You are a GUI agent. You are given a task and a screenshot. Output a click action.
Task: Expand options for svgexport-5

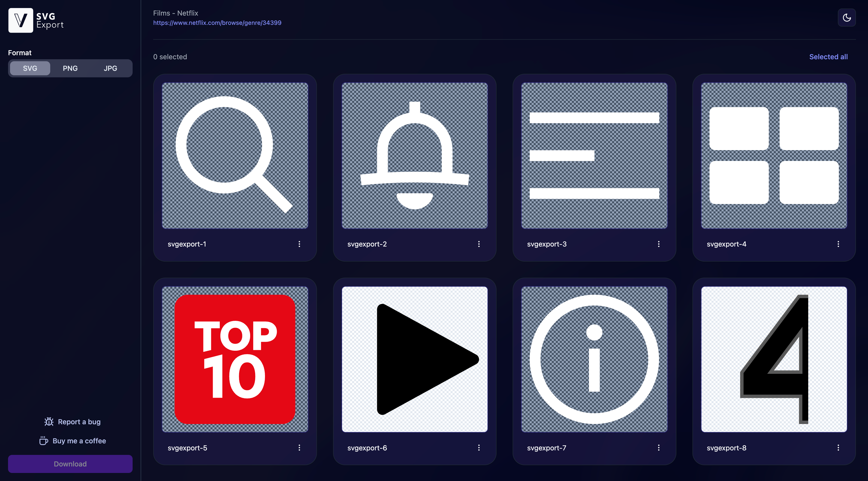[300, 448]
